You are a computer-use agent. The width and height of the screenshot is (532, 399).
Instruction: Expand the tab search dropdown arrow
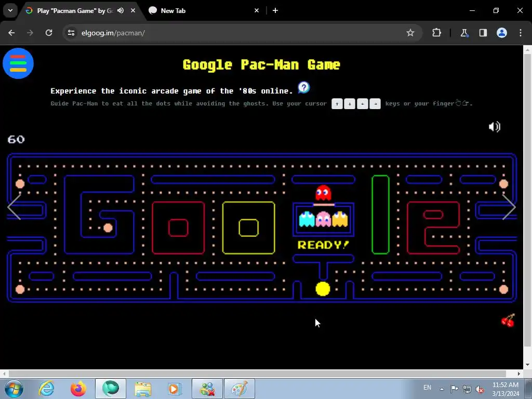(10, 10)
